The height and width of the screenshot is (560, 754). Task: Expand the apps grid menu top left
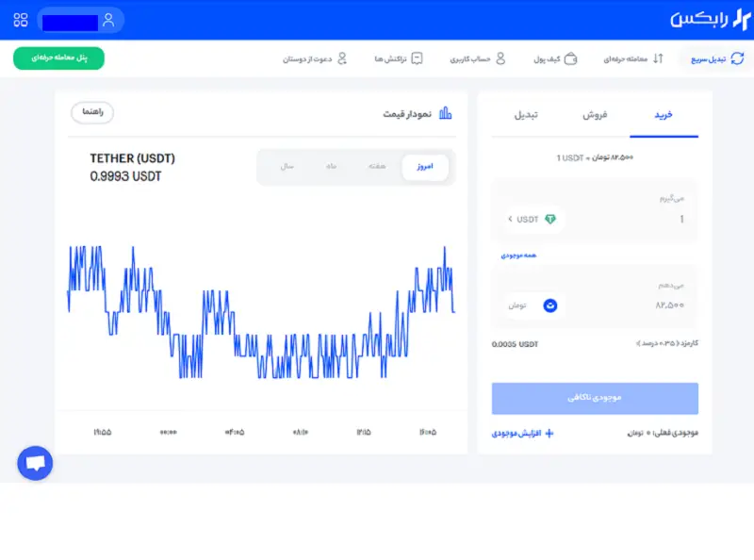pyautogui.click(x=21, y=19)
